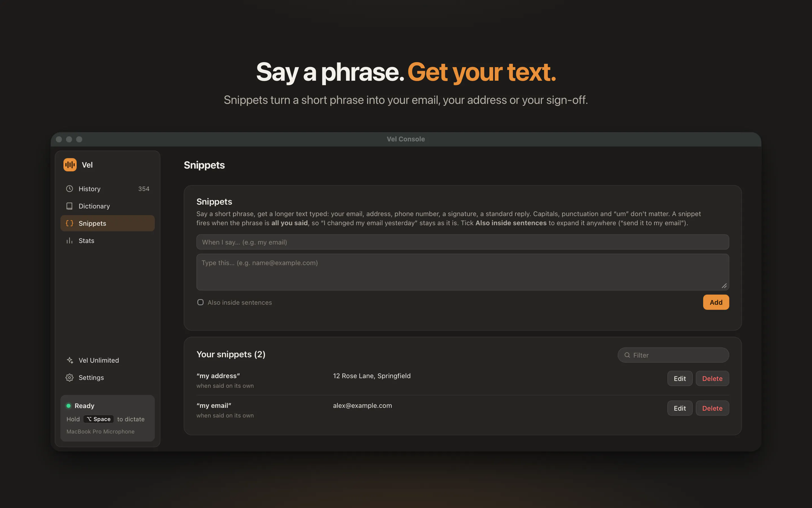Click the 354 history count
This screenshot has height=508, width=812.
click(144, 189)
